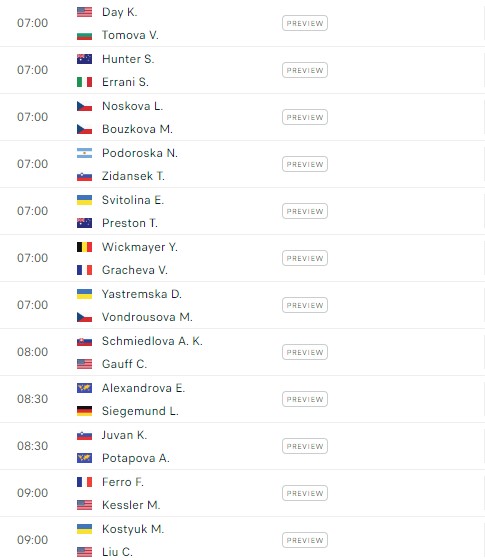Screen dimensions: 485x560
Task: Click the Australian flag beside Preston T.
Action: coord(84,223)
